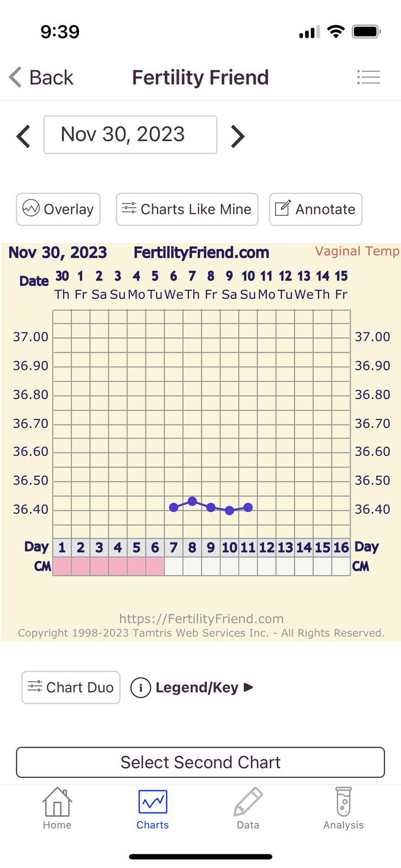The image size is (401, 868).
Task: Switch to the Charts tab
Action: [152, 808]
